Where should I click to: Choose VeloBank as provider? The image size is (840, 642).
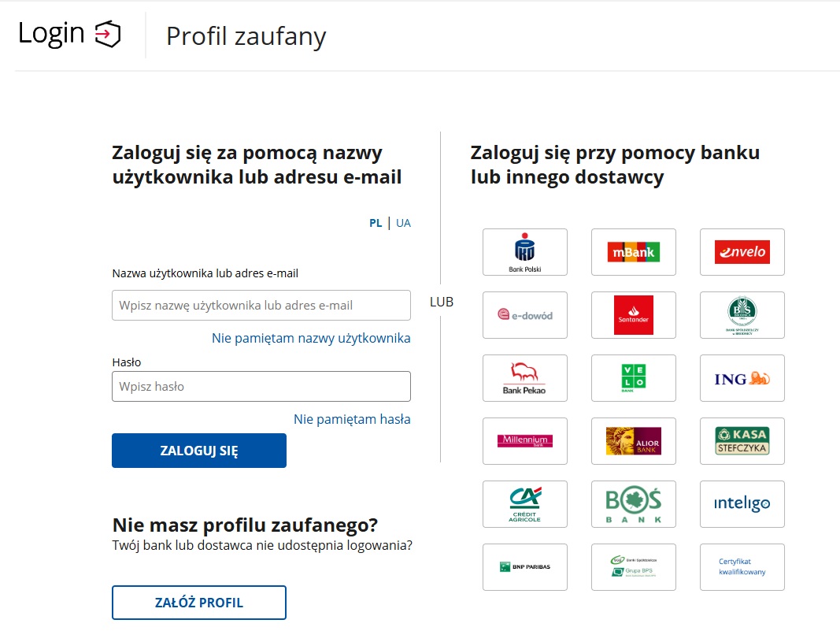[x=633, y=378]
